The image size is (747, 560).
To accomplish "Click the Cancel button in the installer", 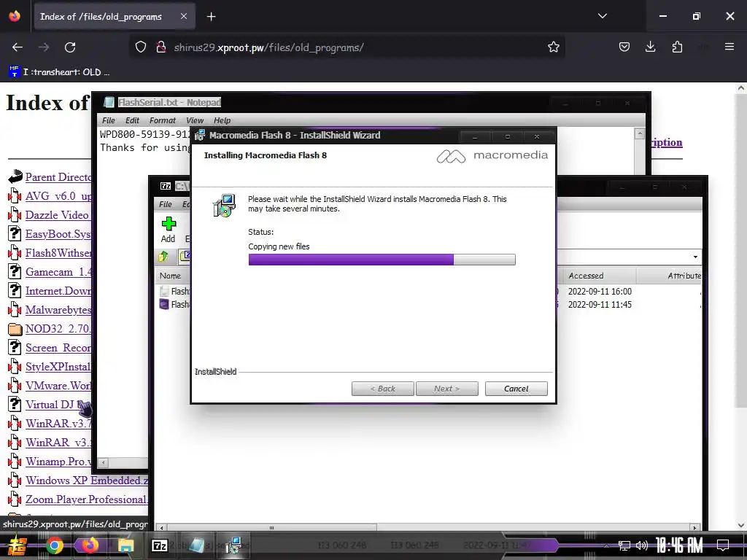I will click(516, 389).
